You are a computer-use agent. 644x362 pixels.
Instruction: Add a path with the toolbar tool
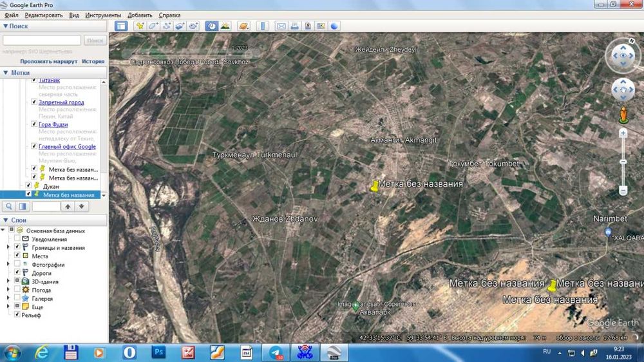(x=166, y=26)
